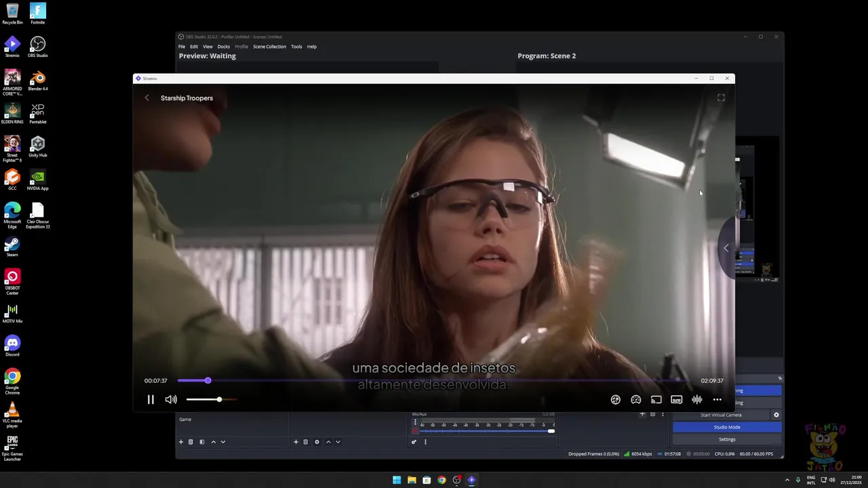Adjust the Mic/Aux volume slider in OBS
Viewport: 868px width, 488px height.
point(487,431)
